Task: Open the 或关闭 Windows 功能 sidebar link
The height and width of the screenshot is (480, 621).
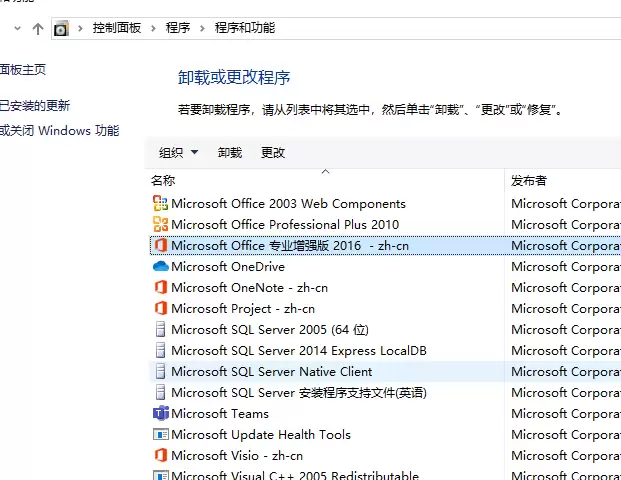Action: click(x=59, y=130)
